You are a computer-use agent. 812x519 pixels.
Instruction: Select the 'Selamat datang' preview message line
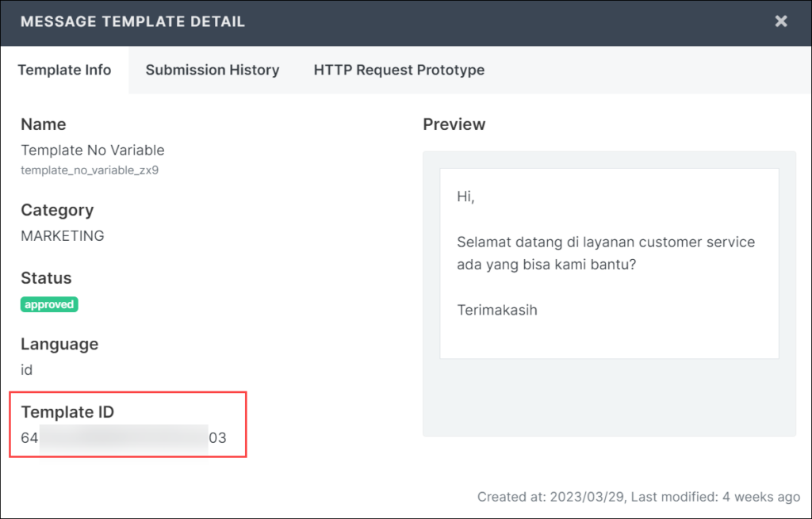coord(606,242)
